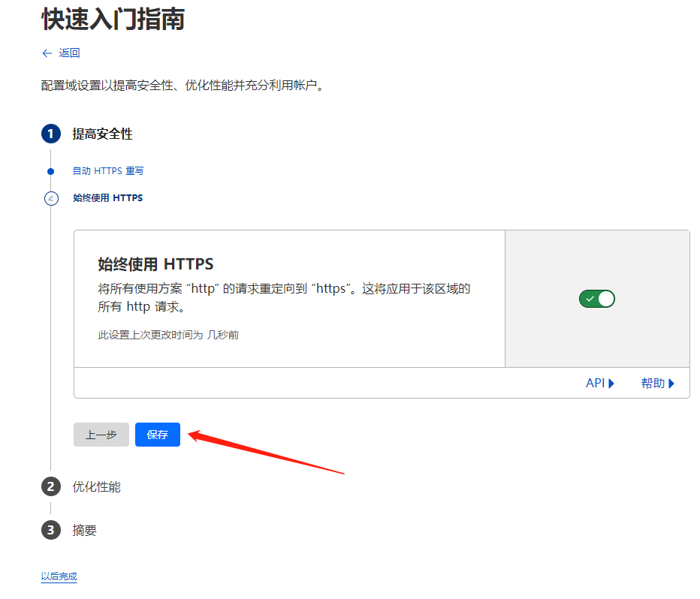This screenshot has height=599, width=700.
Task: Click the description starting 将所有使用方案
Action: 284,297
